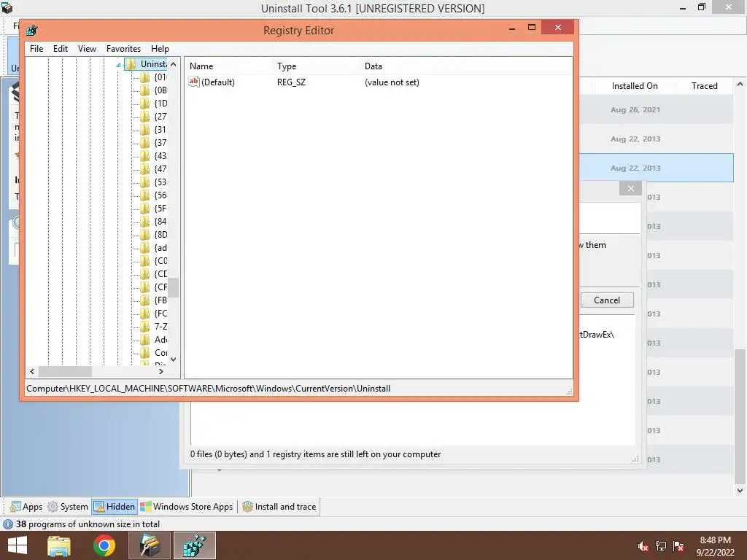Screen dimensions: 747x560
Task: Open the Favorites menu in Registry Editor
Action: click(123, 49)
